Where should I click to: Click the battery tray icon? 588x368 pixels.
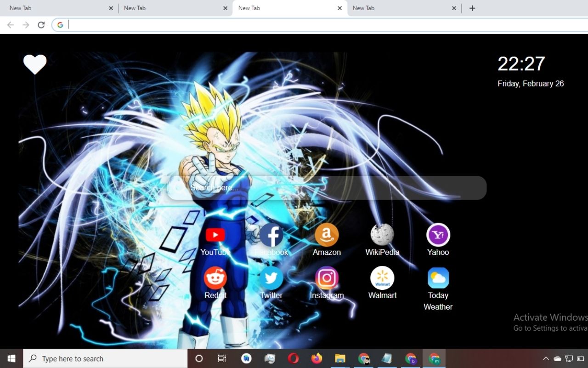[x=581, y=358]
